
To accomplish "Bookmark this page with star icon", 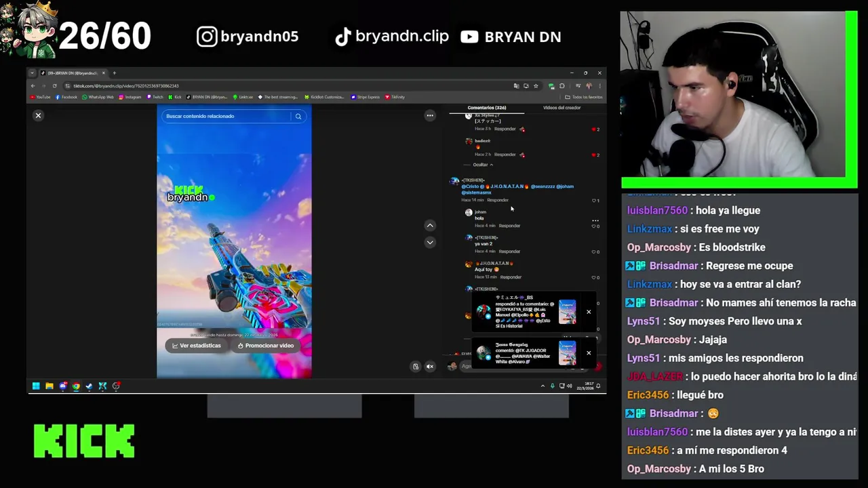I will (x=536, y=86).
